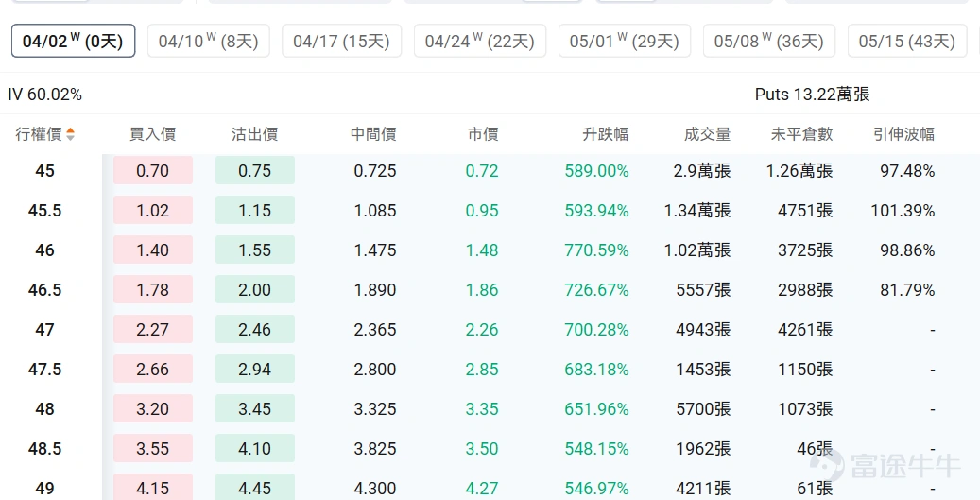This screenshot has height=500, width=980.
Task: Click bid price 1.78 for strike 46.5
Action: (x=153, y=289)
